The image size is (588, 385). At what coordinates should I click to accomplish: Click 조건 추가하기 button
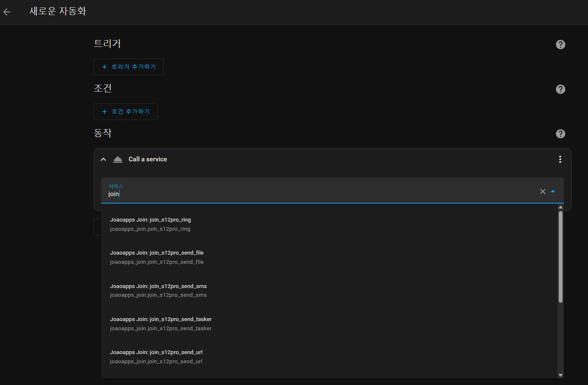click(126, 112)
